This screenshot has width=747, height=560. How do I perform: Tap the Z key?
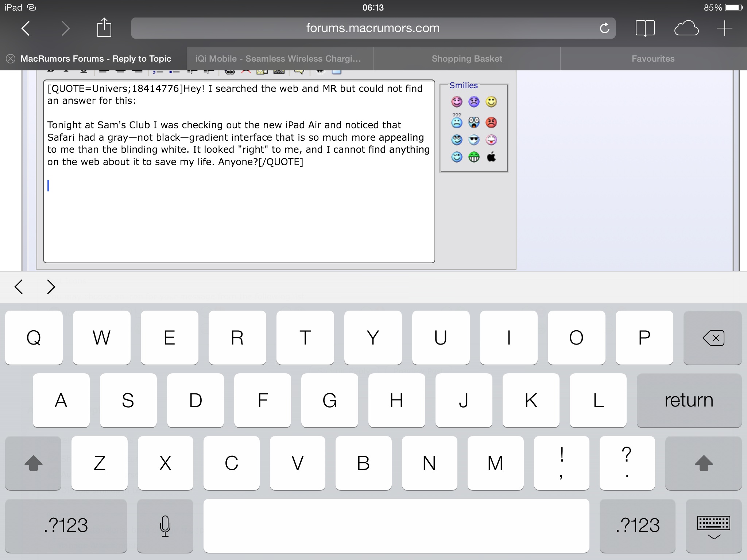pos(100,463)
